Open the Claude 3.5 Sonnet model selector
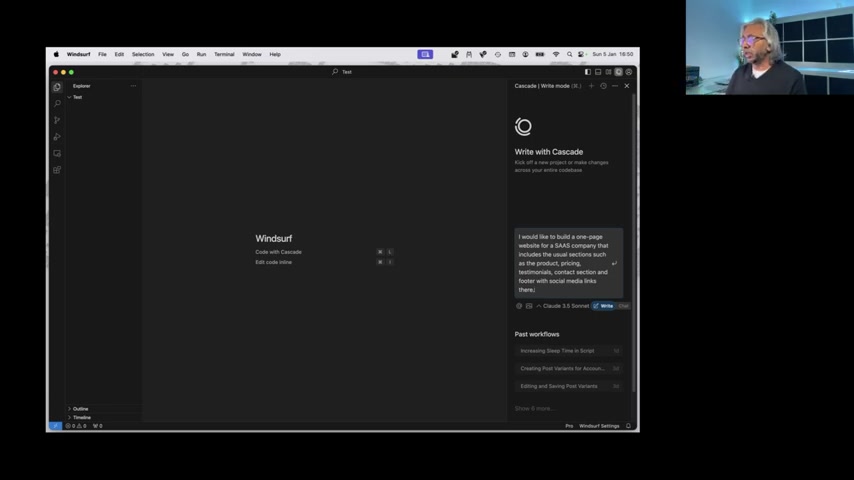Viewport: 854px width, 480px height. pos(563,306)
